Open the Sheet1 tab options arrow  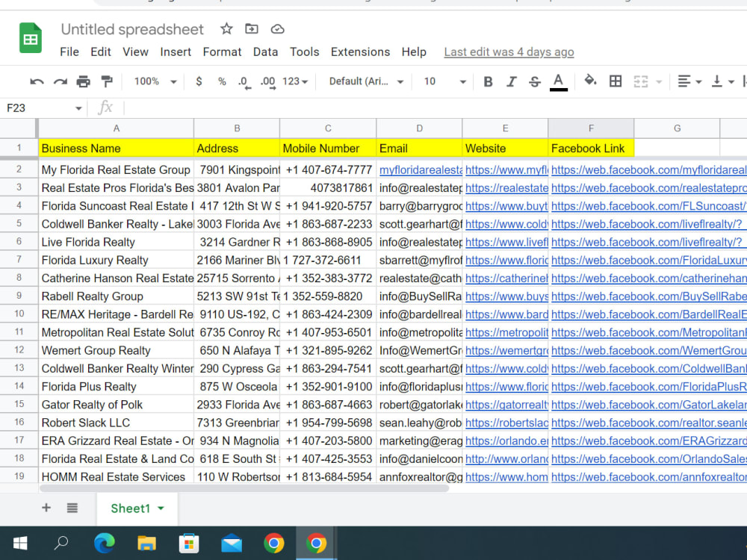pos(161,508)
